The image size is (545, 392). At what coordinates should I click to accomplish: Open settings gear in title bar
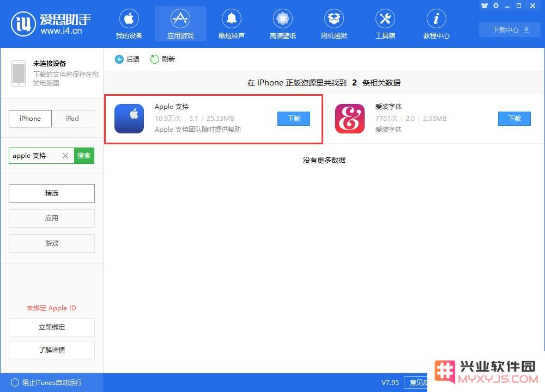(x=496, y=5)
